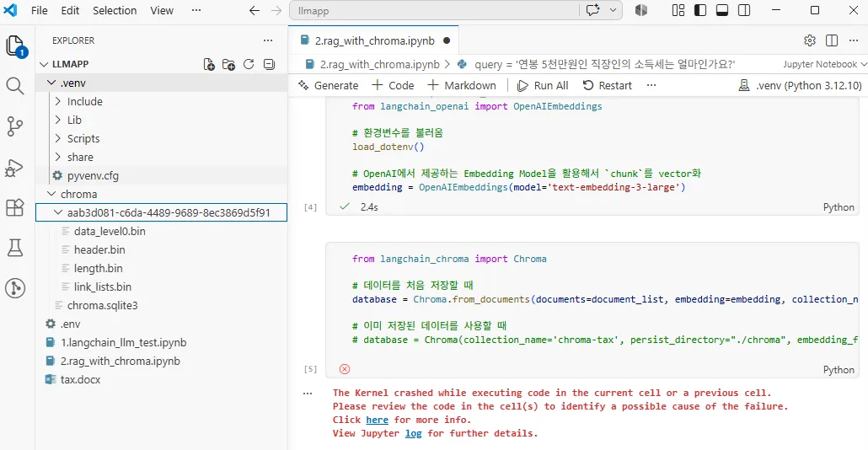Image resolution: width=868 pixels, height=450 pixels.
Task: Open the Git graph activity icon
Action: coord(15,288)
